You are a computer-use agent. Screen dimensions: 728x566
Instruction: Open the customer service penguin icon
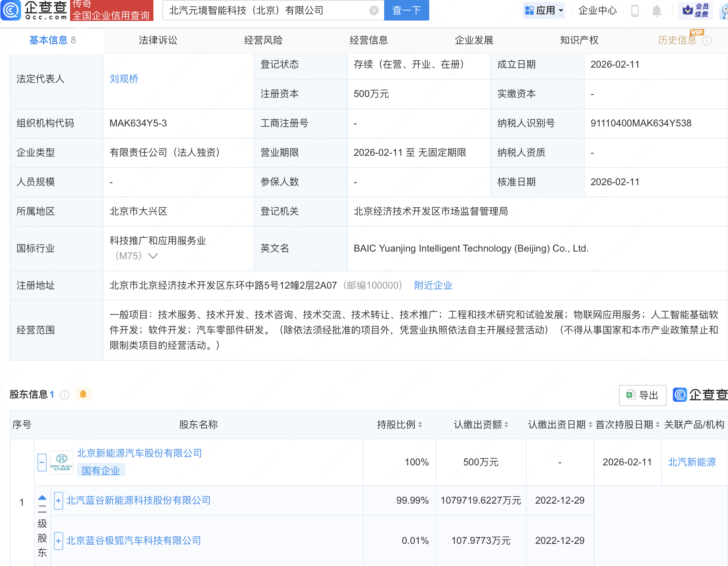[724, 11]
